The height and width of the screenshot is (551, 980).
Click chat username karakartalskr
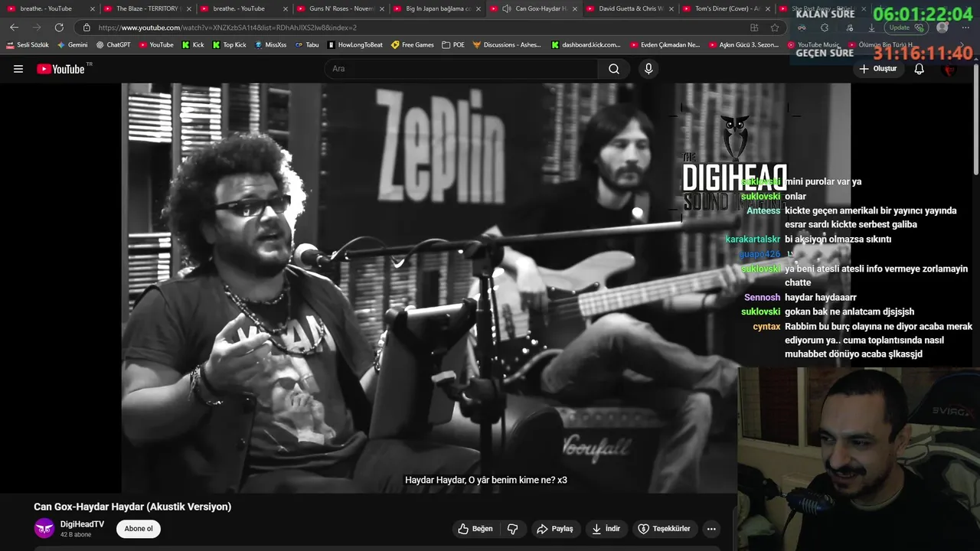(753, 240)
